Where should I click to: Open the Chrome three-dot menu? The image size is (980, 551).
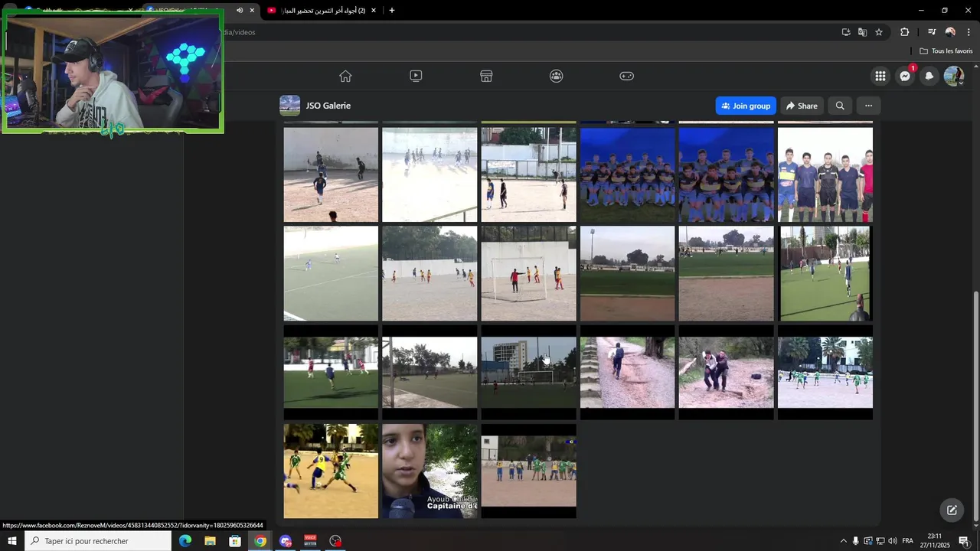click(969, 32)
